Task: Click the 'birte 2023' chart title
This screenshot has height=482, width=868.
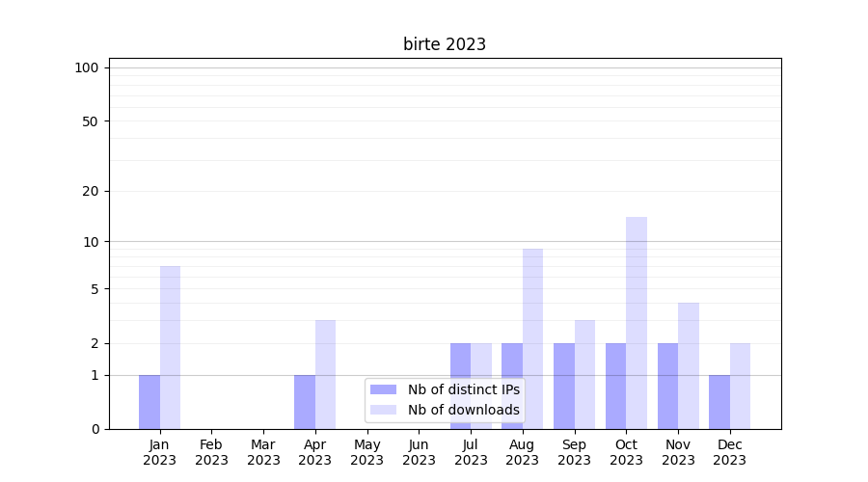Action: [x=445, y=44]
